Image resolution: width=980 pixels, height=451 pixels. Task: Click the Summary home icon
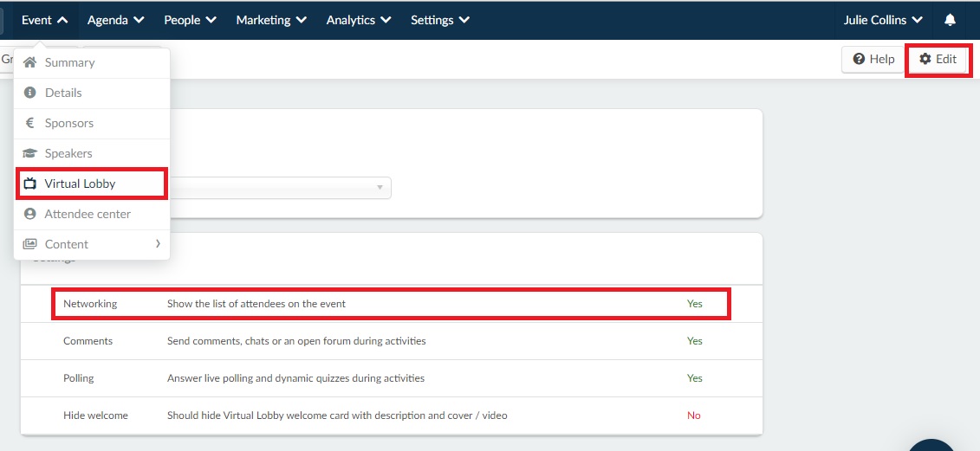[29, 62]
